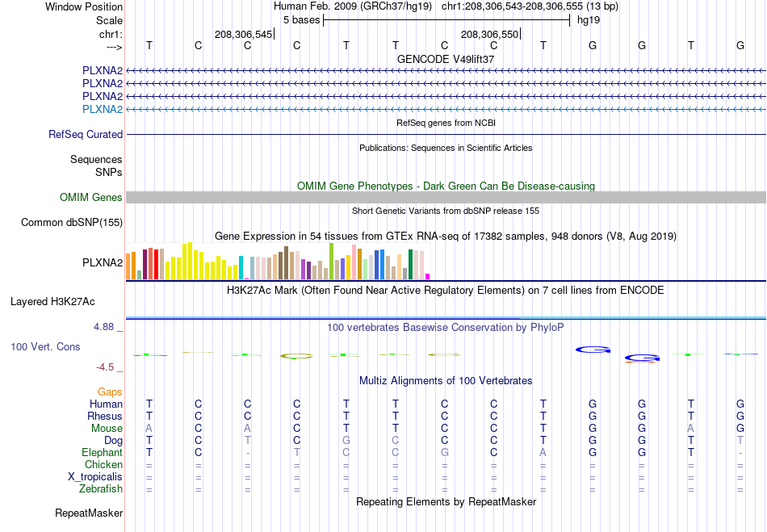
Task: Click the OMIM Gene Phenotypes green title
Action: point(446,186)
